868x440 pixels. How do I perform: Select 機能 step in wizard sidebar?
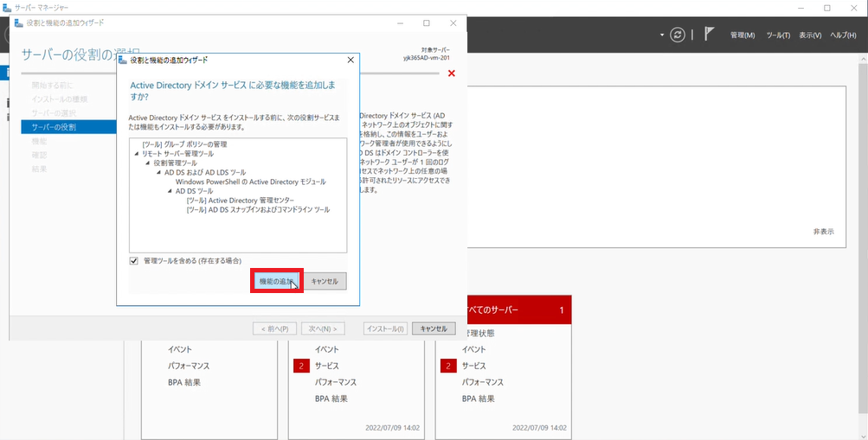(39, 142)
